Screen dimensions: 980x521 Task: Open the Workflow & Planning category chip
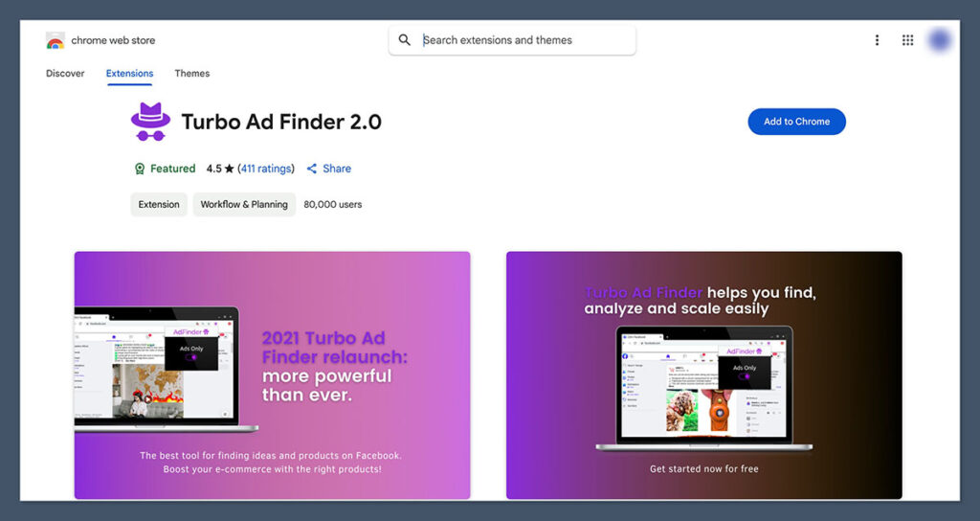[x=244, y=205]
